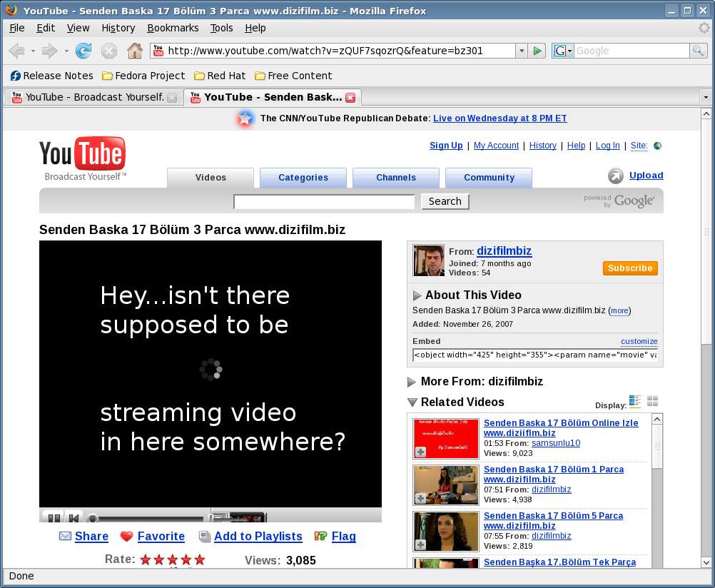Close the 'YouTube - Broadcast Yourself.' tab

tap(172, 97)
